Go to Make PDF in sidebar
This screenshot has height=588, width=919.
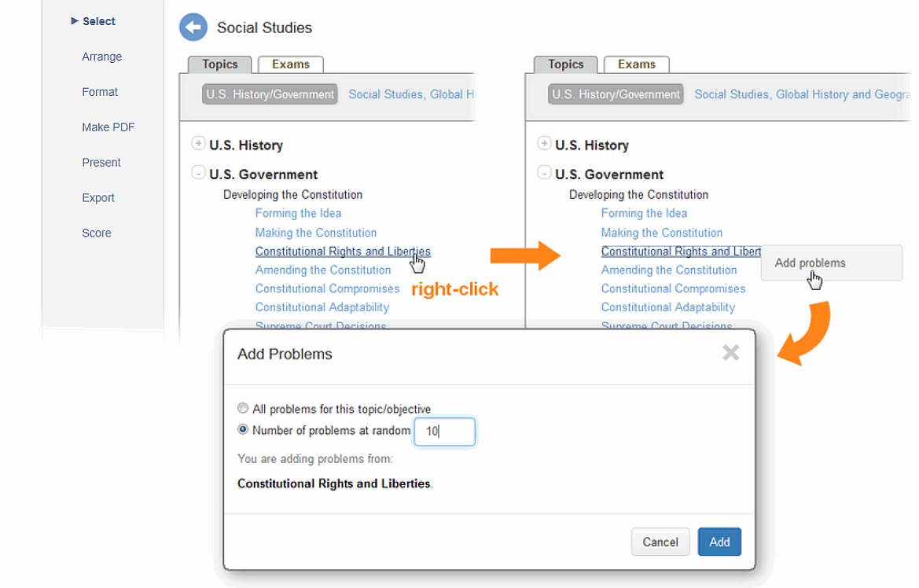(x=108, y=127)
